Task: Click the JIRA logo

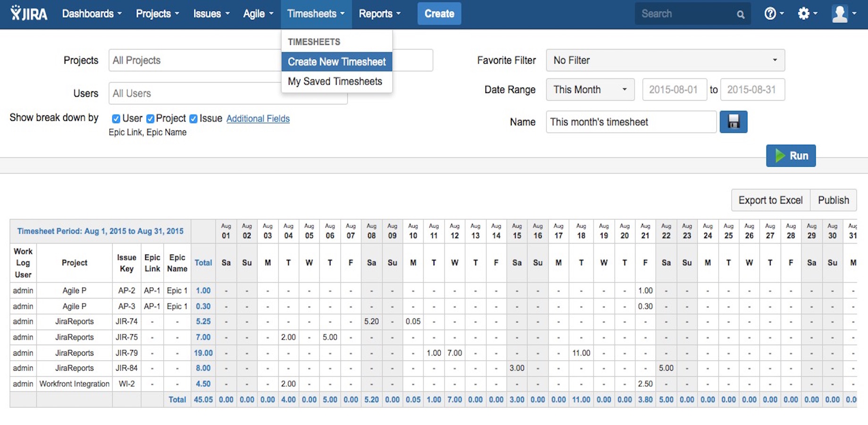Action: (29, 14)
